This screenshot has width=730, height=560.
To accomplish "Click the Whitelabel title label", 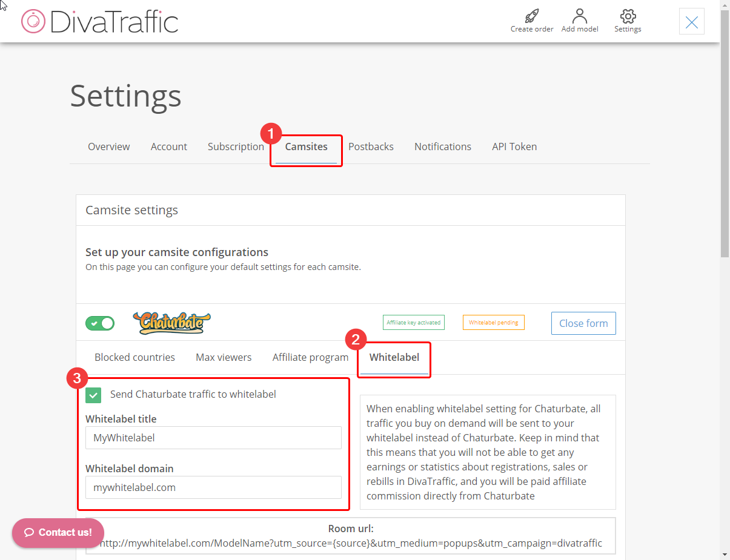I will point(121,419).
